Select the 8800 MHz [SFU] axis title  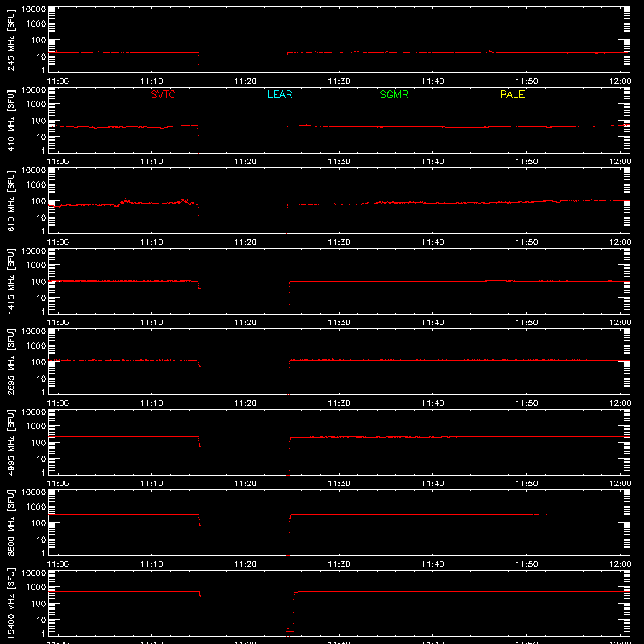pos(10,522)
